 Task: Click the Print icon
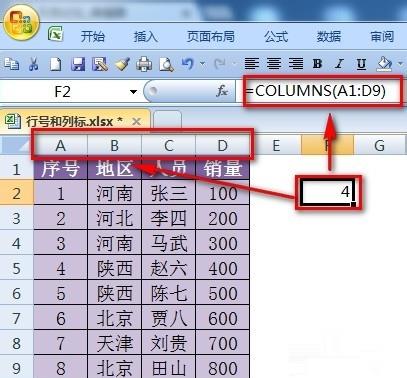(x=144, y=64)
